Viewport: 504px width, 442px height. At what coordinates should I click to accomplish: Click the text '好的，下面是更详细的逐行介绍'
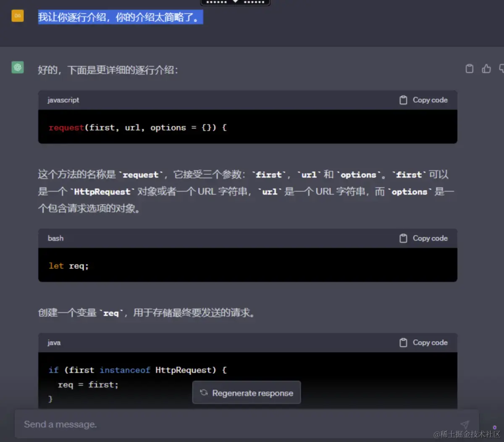coord(108,70)
